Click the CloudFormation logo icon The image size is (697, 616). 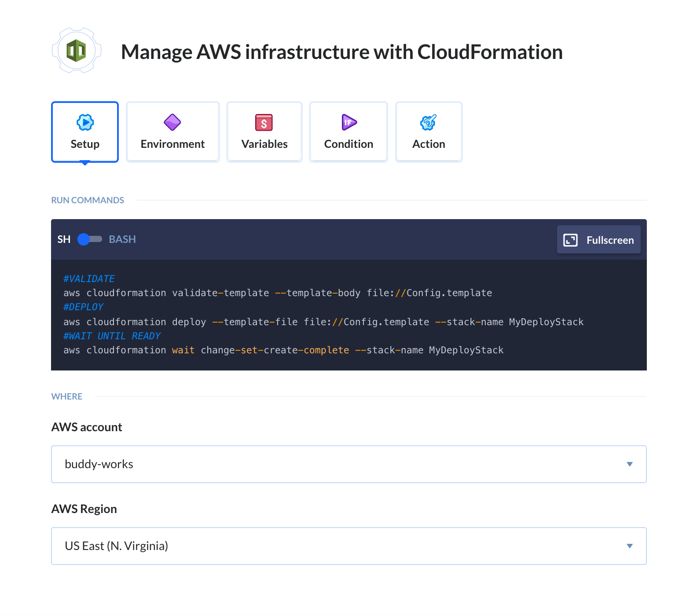coord(77,51)
